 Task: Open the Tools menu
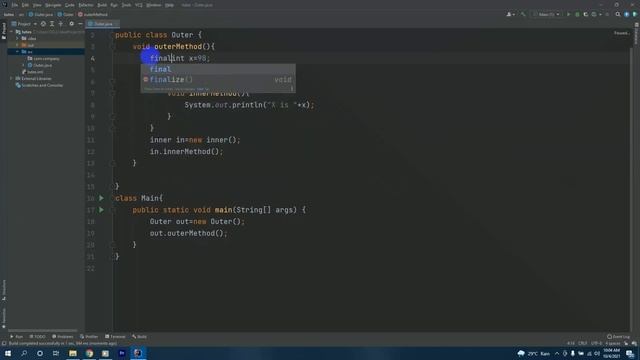click(127, 5)
